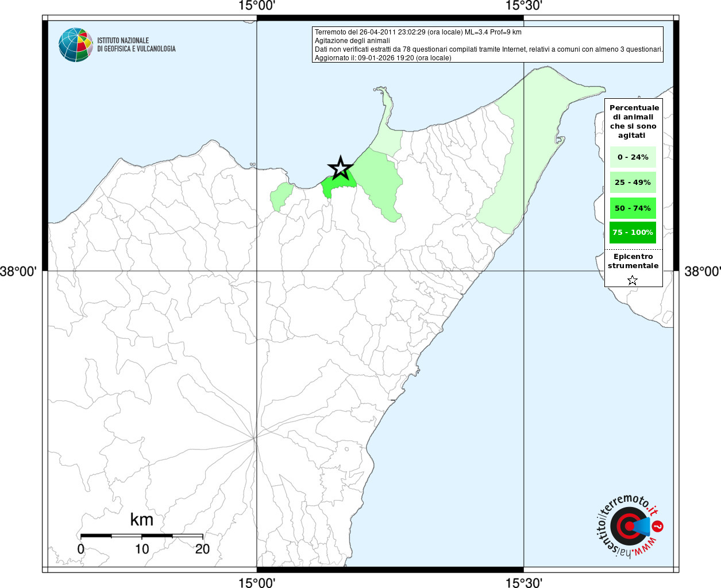Select the 25 - 49% legend swatch

[x=633, y=182]
